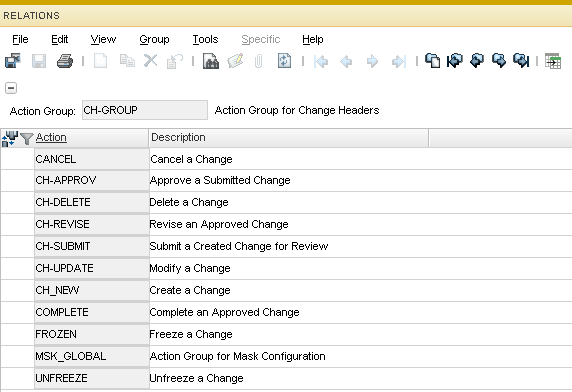Click 'Delete a Change' description
Screen dimensions: 572x392
(189, 202)
